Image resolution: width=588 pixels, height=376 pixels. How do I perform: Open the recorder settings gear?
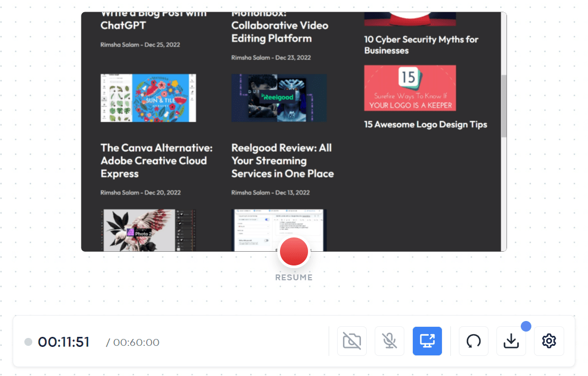coord(548,341)
